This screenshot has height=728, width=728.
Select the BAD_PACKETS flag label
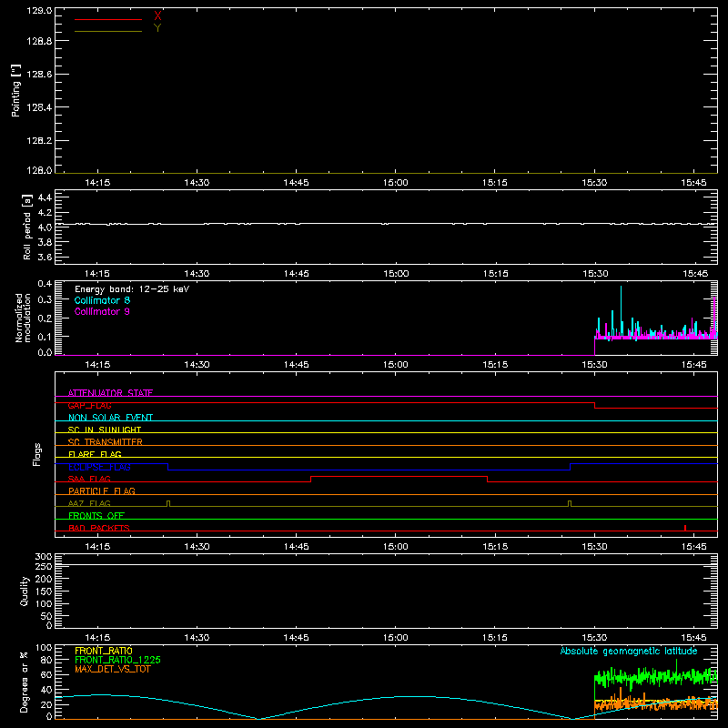pos(99,528)
